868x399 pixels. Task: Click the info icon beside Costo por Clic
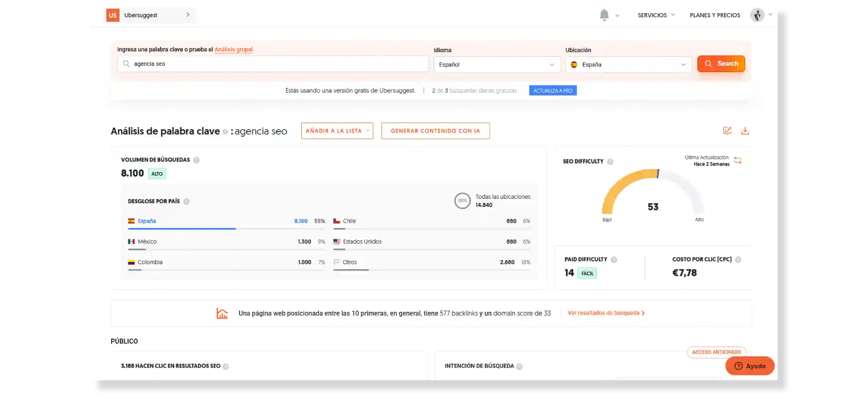738,260
